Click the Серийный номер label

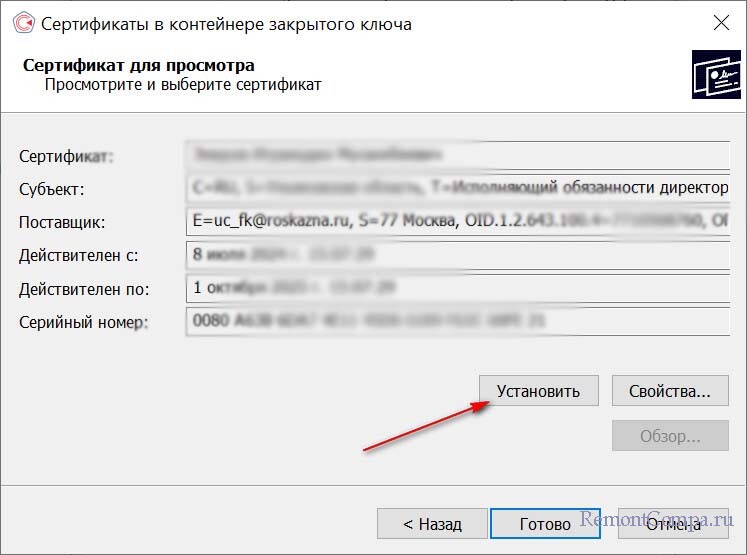tap(83, 322)
